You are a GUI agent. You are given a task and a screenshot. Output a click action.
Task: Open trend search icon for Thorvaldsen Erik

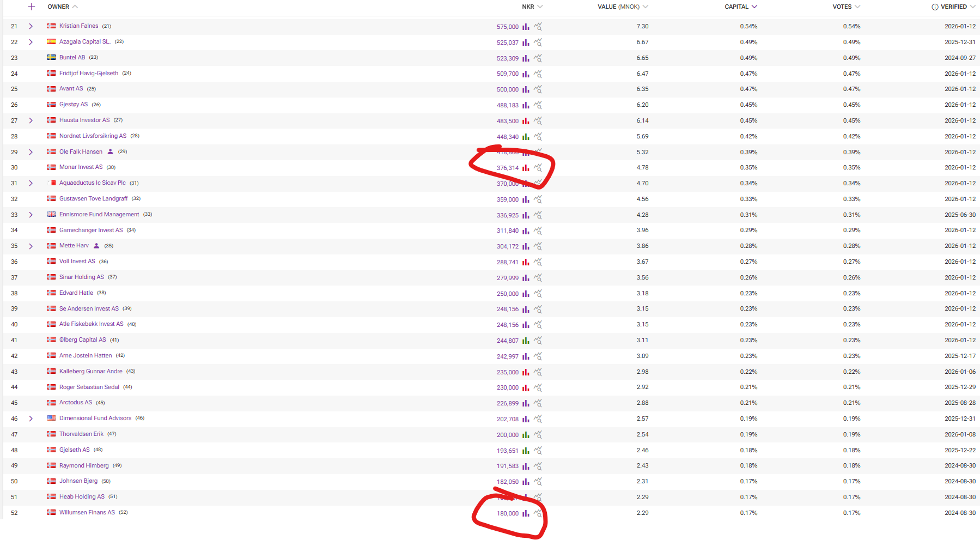[x=538, y=435]
